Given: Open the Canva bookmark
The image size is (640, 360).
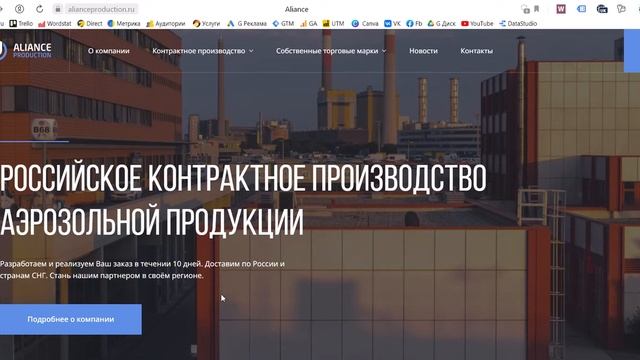Looking at the screenshot, I should [x=365, y=24].
